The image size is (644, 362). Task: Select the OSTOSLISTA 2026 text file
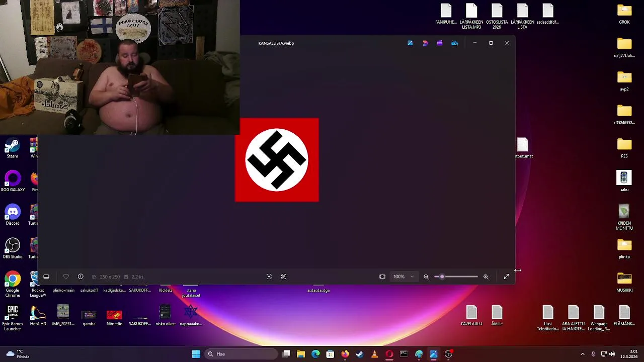click(x=497, y=17)
